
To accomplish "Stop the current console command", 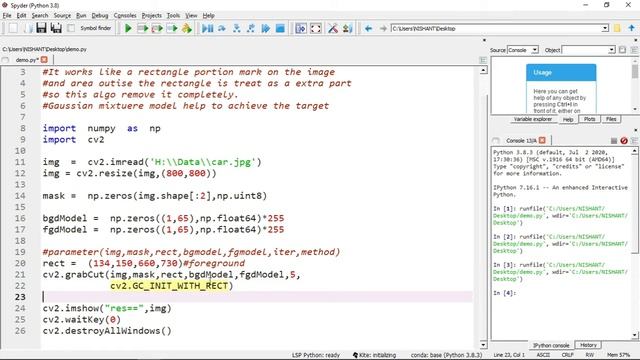I will 613,140.
